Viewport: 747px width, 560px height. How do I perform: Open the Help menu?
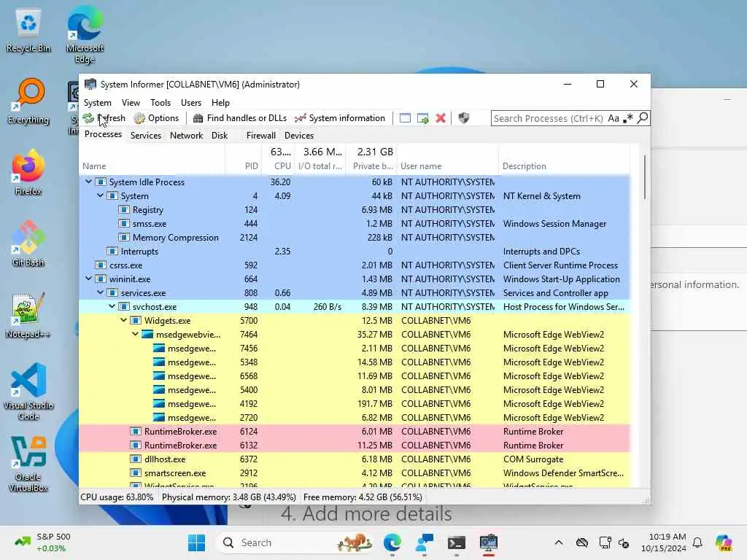(x=220, y=102)
